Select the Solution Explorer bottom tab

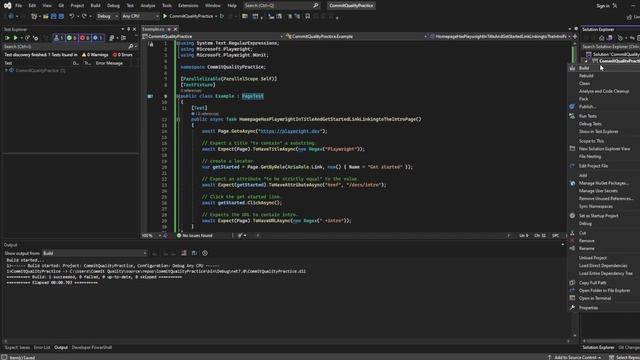[598, 348]
